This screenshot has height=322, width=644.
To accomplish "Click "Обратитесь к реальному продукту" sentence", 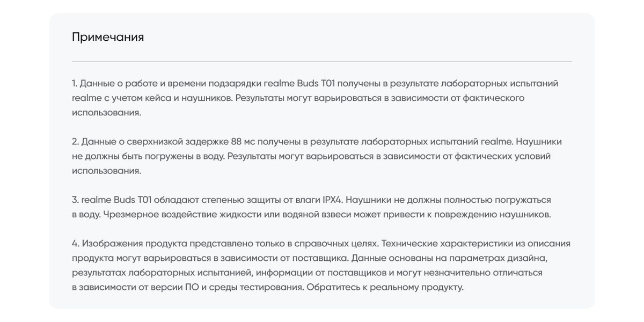I will click(385, 287).
